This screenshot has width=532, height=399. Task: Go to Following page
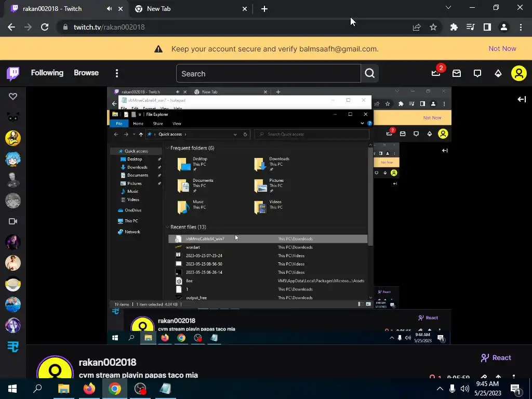click(47, 73)
